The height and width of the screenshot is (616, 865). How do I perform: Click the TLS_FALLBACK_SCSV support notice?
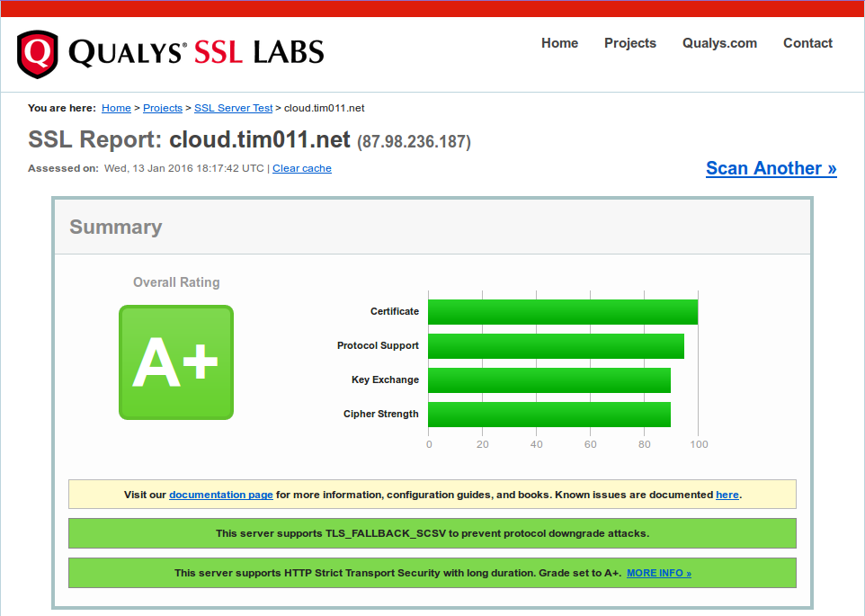point(432,533)
